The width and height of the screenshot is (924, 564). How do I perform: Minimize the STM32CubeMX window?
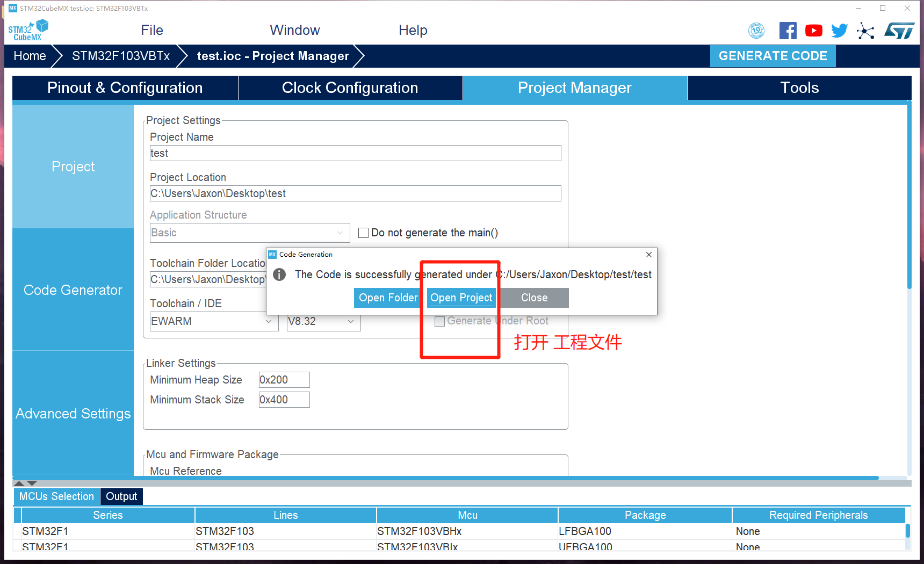pyautogui.click(x=858, y=8)
